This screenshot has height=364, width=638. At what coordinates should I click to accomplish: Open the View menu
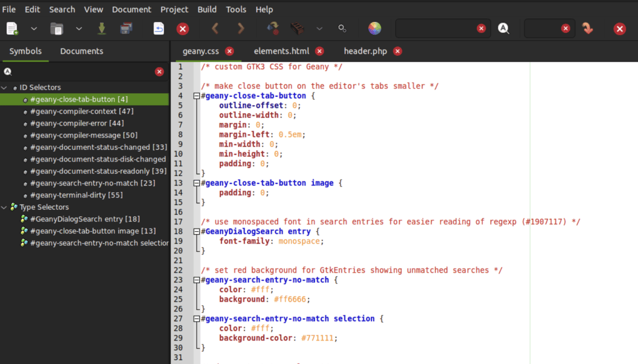(x=94, y=9)
